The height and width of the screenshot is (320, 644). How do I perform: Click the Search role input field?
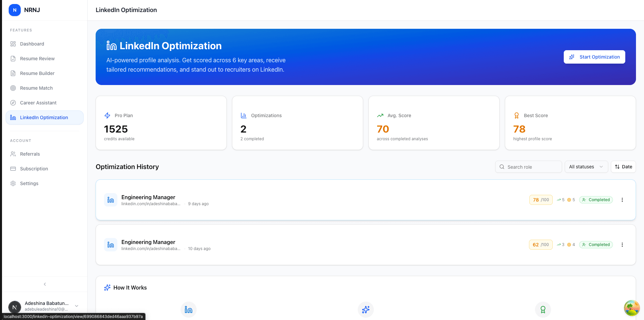[532, 167]
